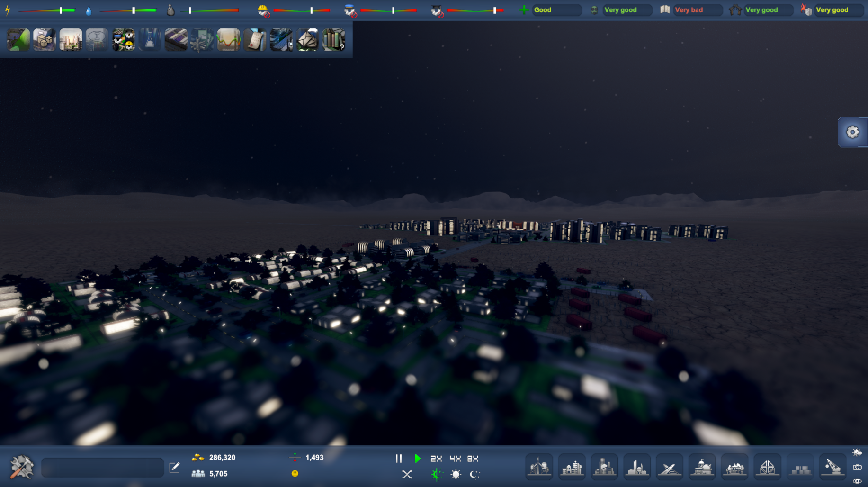Viewport: 868px width, 487px height.
Task: Open the public services capitol build menu
Action: point(702,467)
